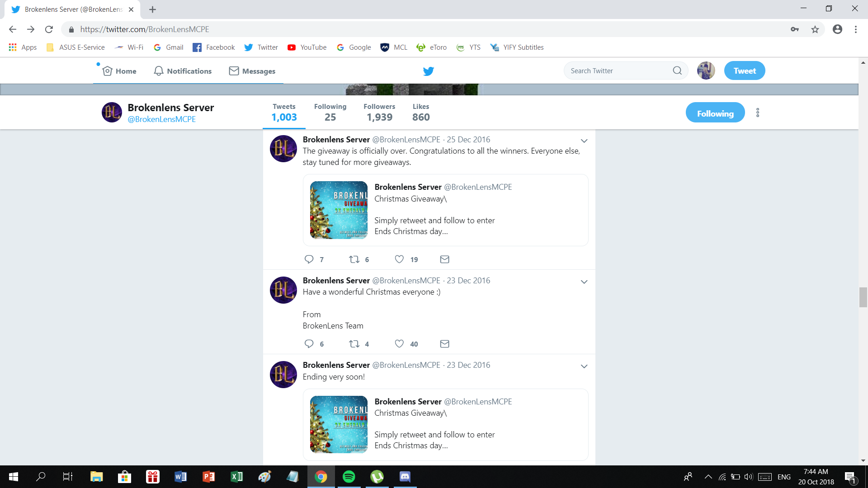The height and width of the screenshot is (488, 868).
Task: Open the Windows Start menu
Action: click(13, 477)
